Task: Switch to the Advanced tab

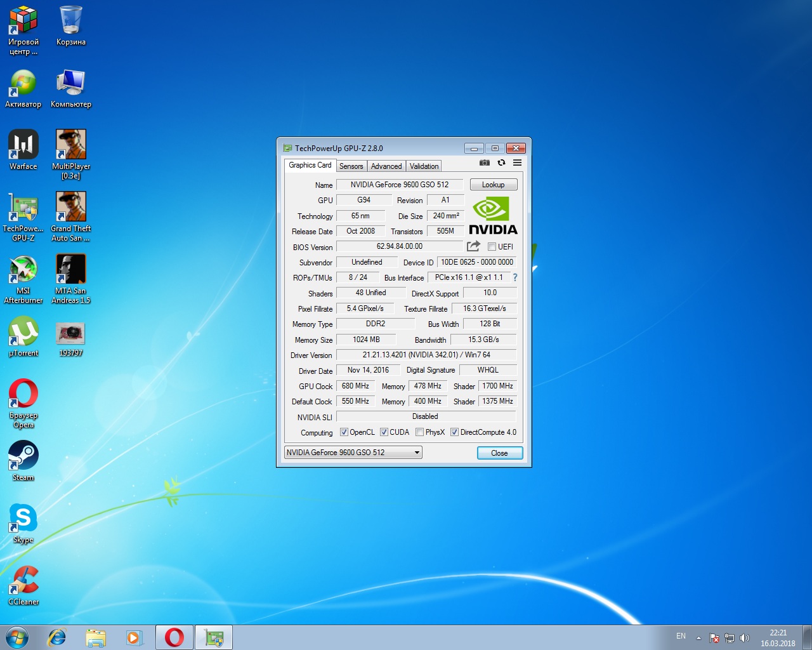Action: pos(386,166)
